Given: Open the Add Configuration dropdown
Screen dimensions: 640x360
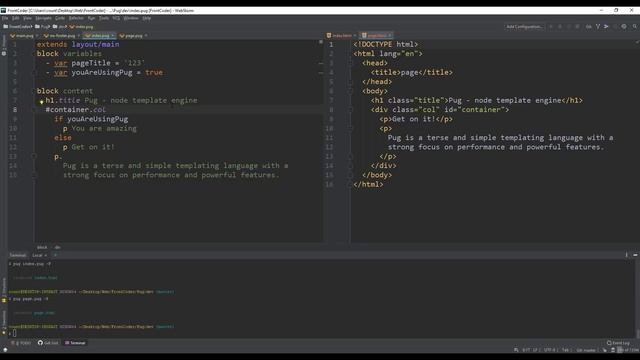Looking at the screenshot, I should [524, 27].
